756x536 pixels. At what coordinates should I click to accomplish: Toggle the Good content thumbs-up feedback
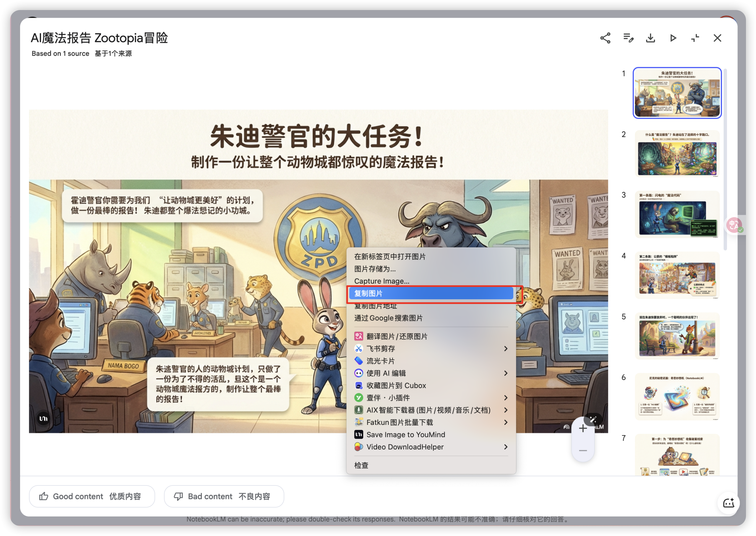point(92,496)
